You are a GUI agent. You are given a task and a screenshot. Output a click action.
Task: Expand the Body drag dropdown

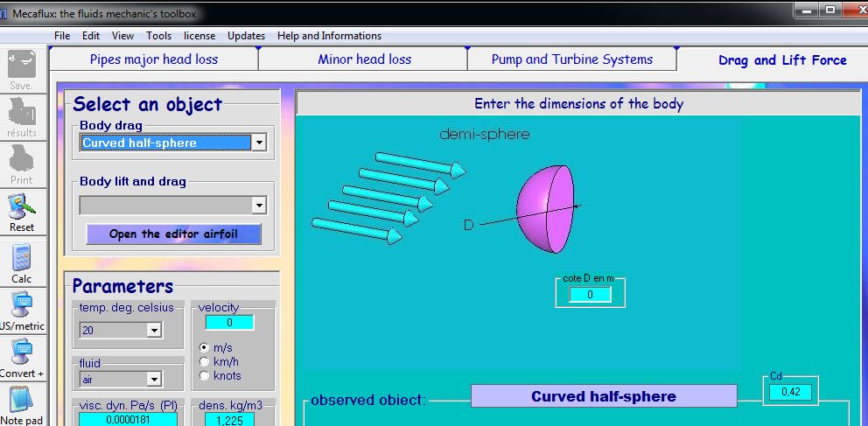[258, 143]
